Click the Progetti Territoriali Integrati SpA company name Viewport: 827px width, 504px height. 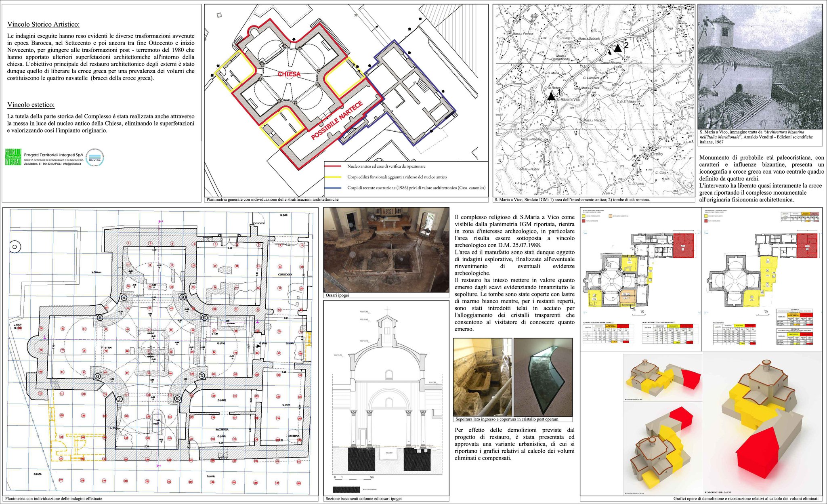click(x=54, y=155)
